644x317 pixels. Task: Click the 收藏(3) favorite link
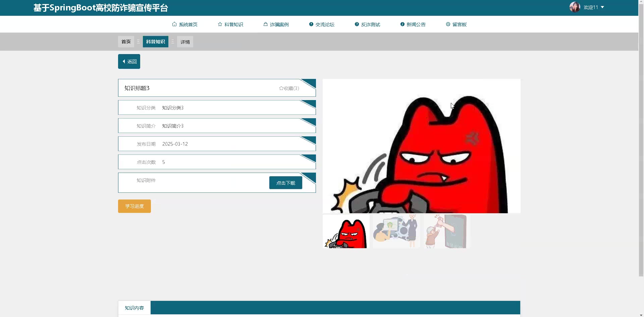click(x=289, y=88)
